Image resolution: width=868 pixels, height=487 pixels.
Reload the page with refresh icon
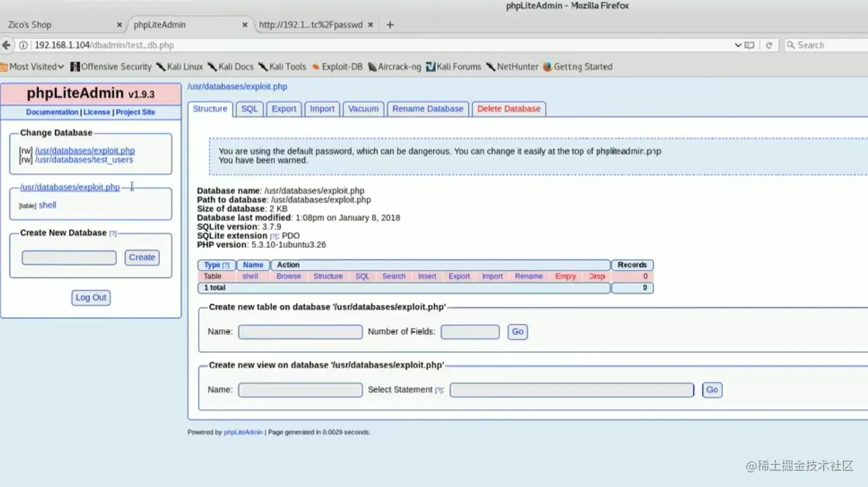(769, 45)
